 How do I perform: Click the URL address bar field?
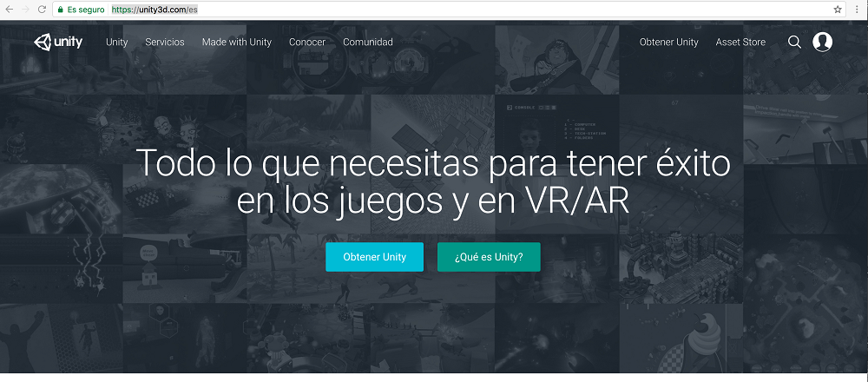(449, 10)
